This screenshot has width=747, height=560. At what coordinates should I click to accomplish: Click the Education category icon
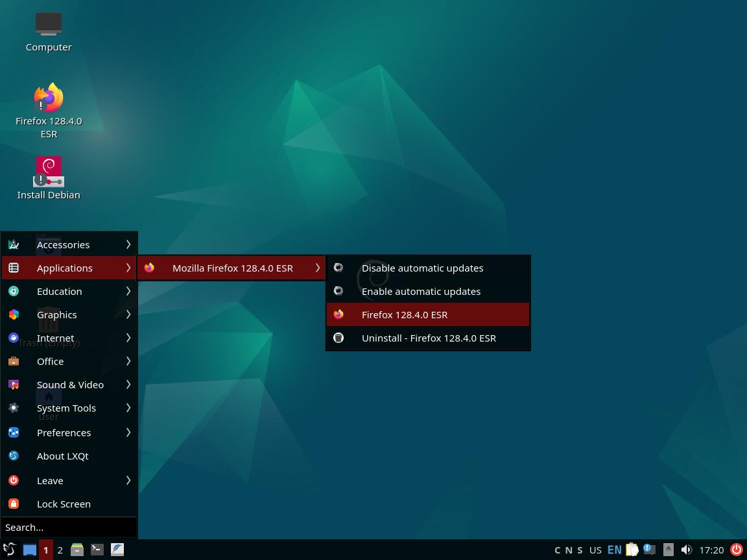coord(14,292)
